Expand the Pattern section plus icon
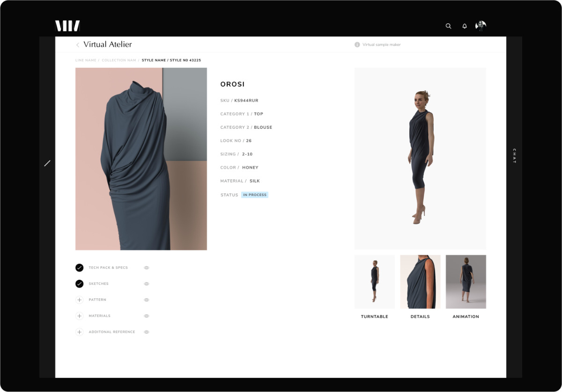This screenshot has width=562, height=392. [x=80, y=300]
